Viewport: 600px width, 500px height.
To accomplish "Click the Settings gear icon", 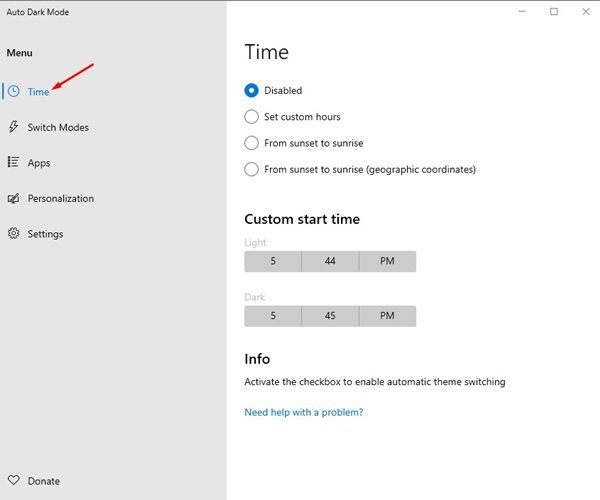I will pos(14,233).
